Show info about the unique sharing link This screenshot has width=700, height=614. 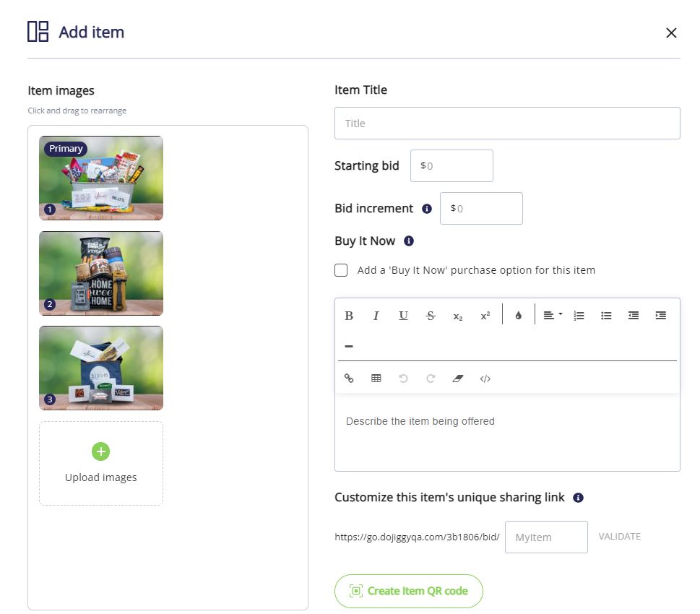(x=578, y=498)
